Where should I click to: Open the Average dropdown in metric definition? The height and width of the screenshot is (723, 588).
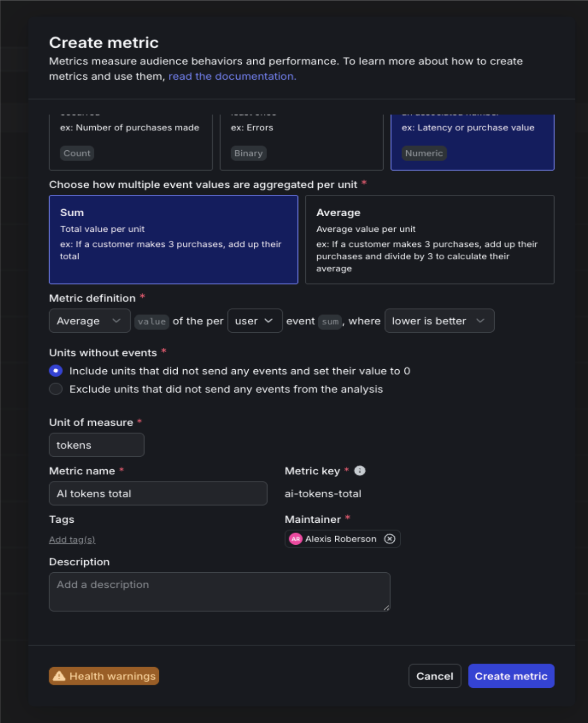point(89,321)
